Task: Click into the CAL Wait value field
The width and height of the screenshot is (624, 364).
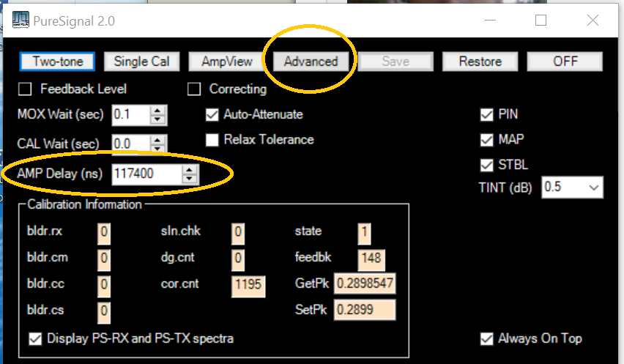Action: 131,144
